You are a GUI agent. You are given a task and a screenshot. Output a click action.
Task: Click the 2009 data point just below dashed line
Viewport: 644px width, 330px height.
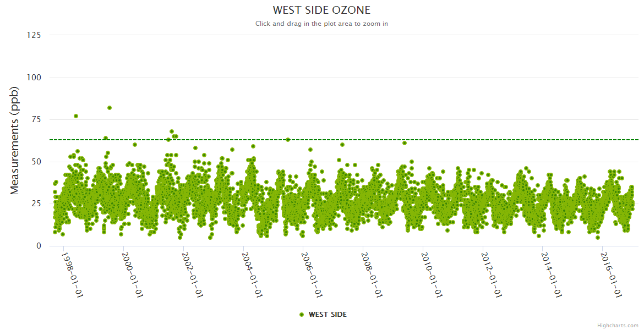coord(405,143)
